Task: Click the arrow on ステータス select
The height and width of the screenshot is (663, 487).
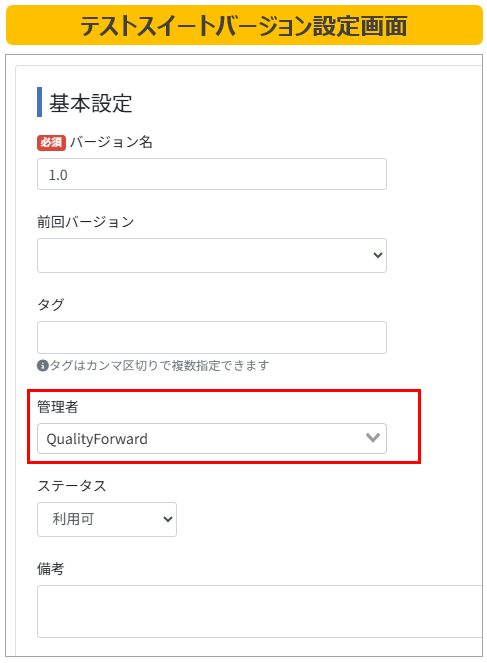Action: 167,519
